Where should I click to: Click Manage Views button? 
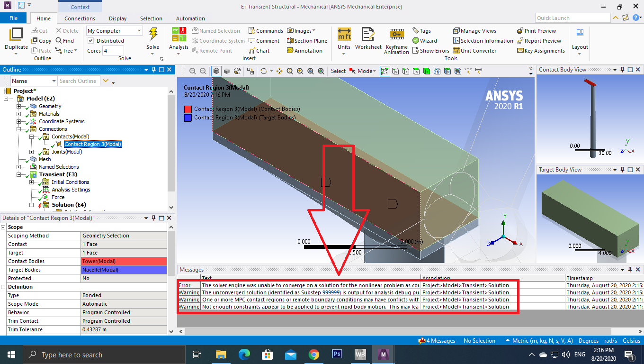[x=474, y=31]
